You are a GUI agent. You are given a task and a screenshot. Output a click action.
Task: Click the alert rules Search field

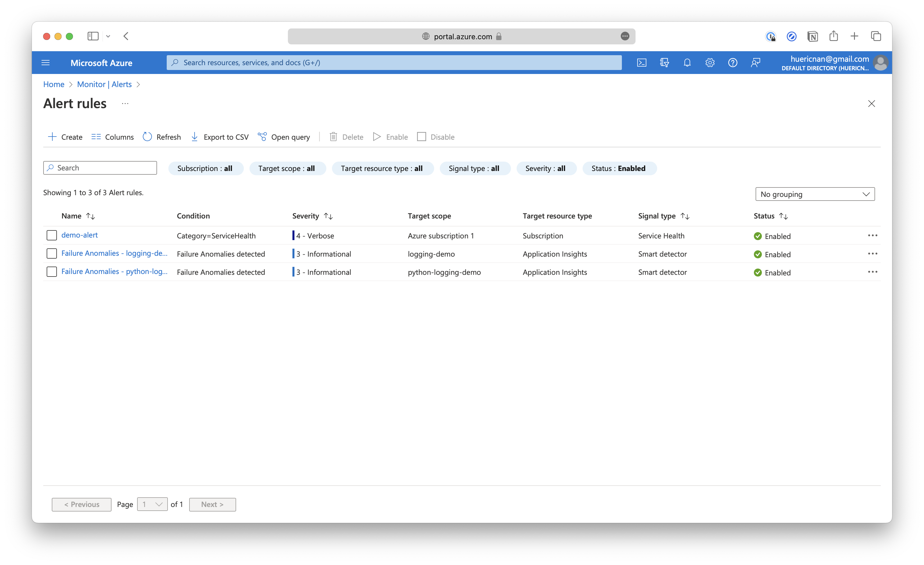(x=100, y=168)
